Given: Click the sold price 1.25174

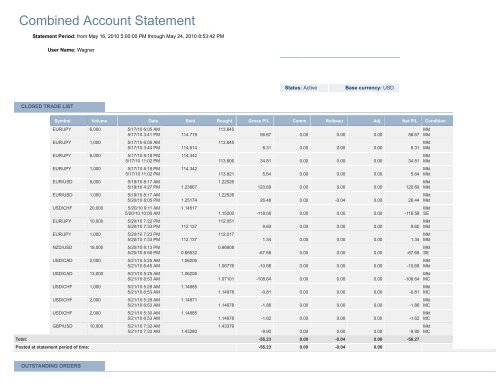Looking at the screenshot, I should [189, 200].
